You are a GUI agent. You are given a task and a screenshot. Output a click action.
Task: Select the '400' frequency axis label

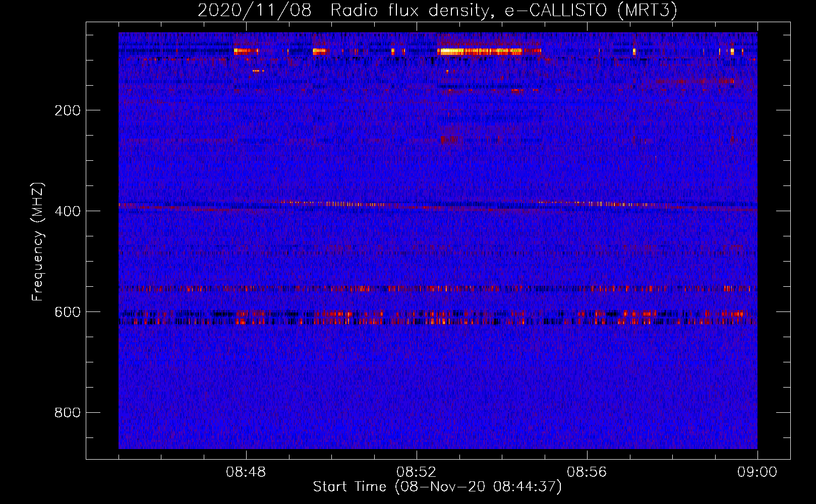coord(68,211)
